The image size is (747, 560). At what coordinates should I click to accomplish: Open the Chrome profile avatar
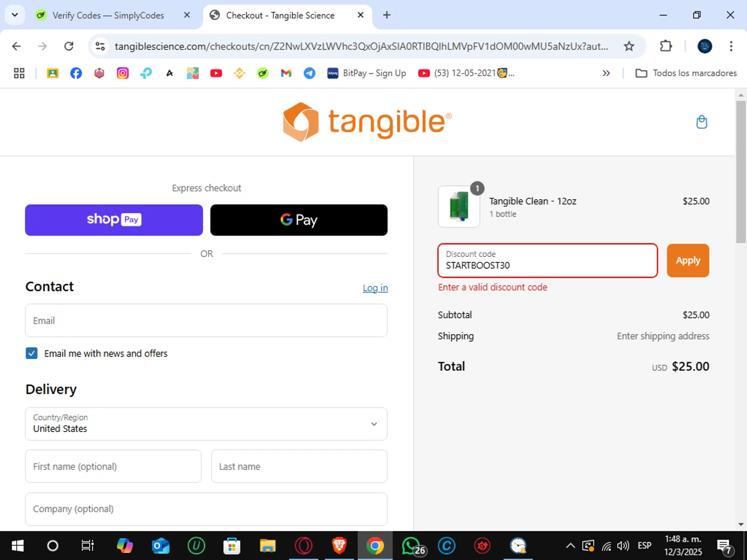click(705, 46)
